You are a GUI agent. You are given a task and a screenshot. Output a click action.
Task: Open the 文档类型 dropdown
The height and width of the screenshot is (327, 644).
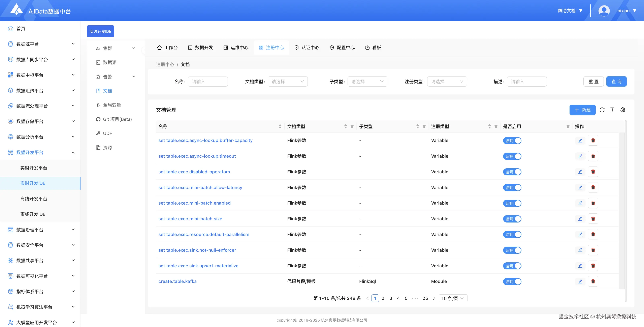[x=288, y=81]
